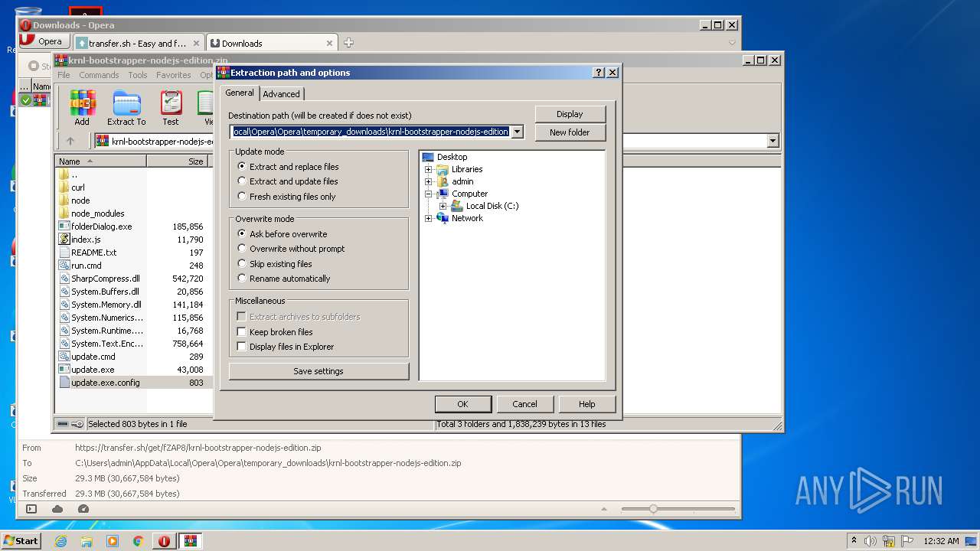Open the WinRAR File menu
The width and height of the screenshot is (980, 551).
pyautogui.click(x=64, y=75)
